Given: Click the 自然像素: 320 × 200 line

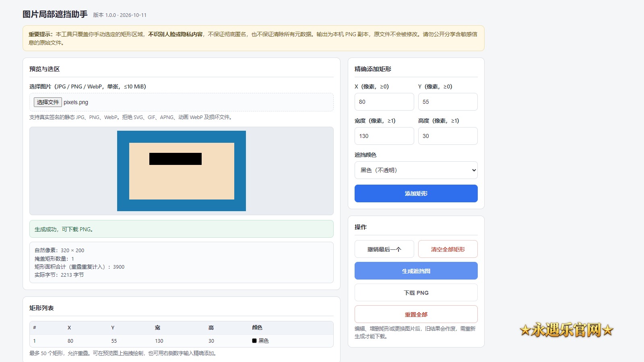Looking at the screenshot, I should click(59, 250).
